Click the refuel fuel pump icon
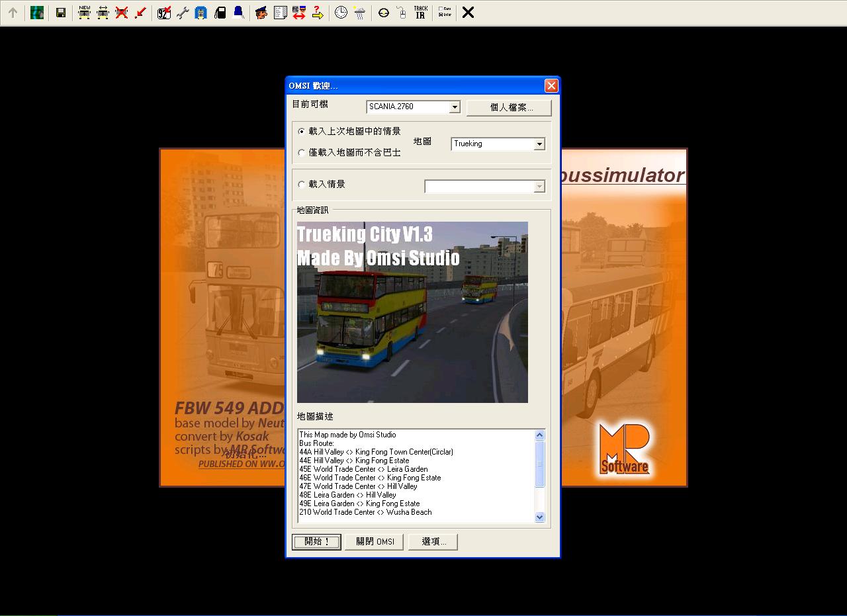This screenshot has height=616, width=847. point(220,13)
